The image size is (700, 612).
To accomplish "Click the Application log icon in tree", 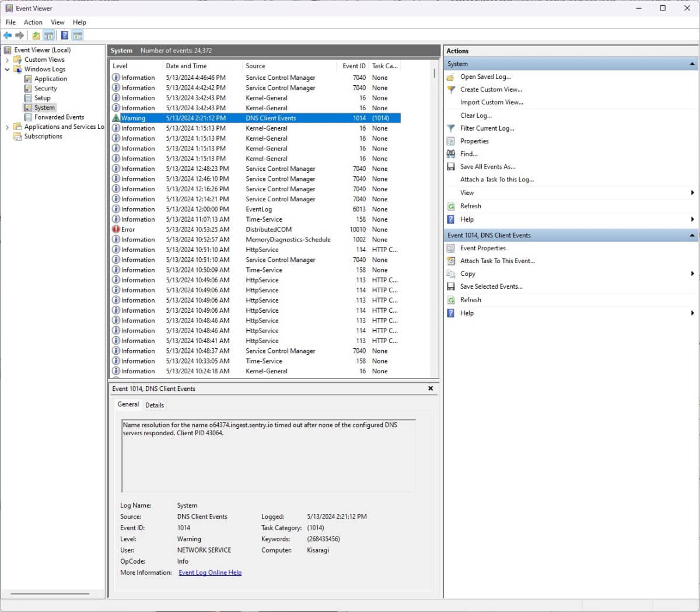I will tap(28, 79).
